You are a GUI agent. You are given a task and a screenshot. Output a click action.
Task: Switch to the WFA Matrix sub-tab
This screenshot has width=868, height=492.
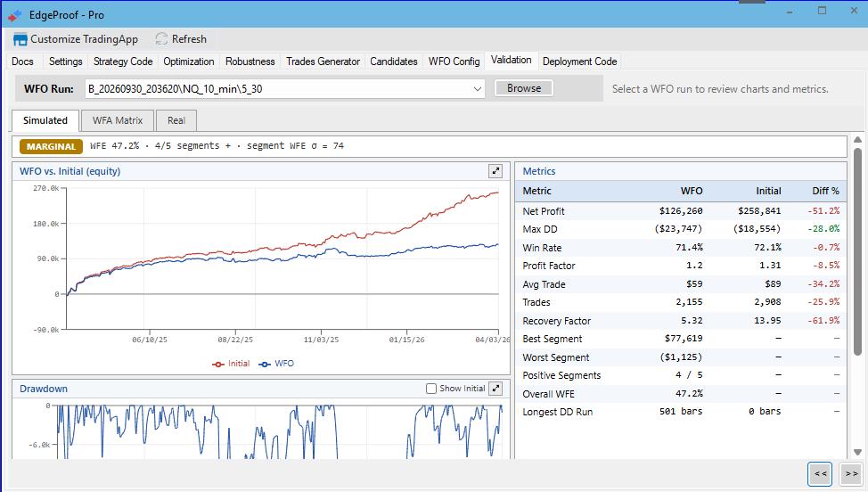118,120
